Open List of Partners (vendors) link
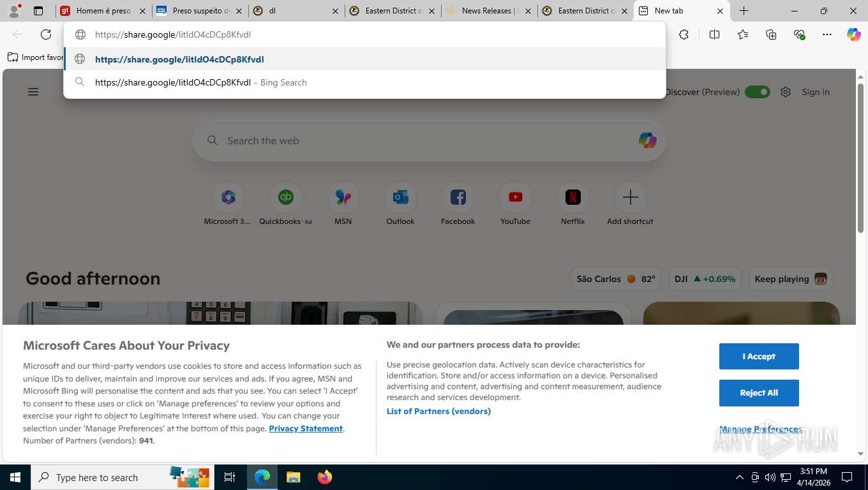Viewport: 868px width, 490px height. click(438, 411)
